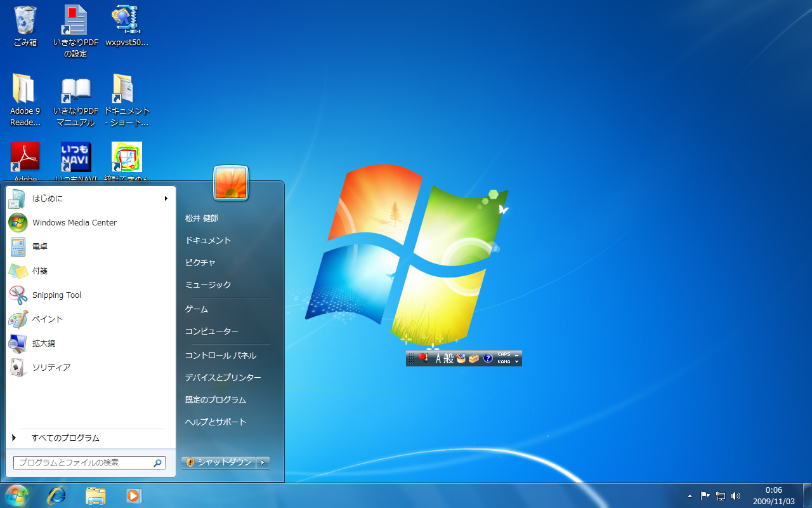The width and height of the screenshot is (812, 508).
Task: Launch ソリティア from its cards icon
Action: coord(18,368)
